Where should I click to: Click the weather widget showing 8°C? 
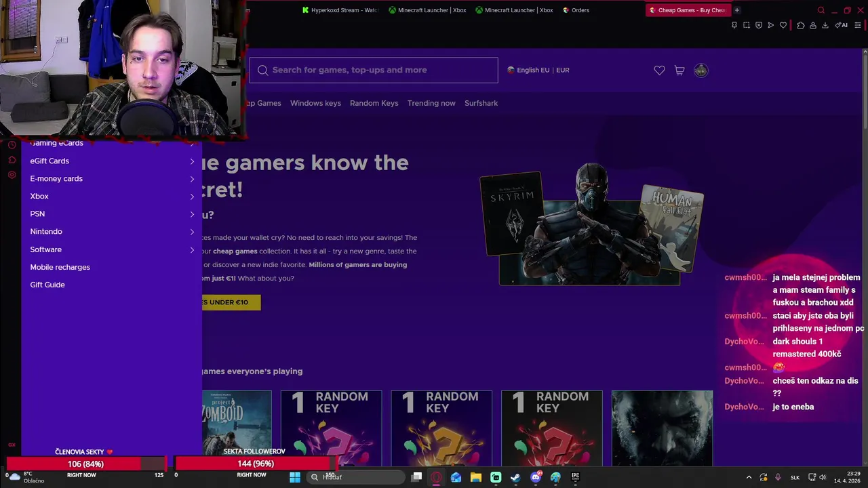[26, 477]
